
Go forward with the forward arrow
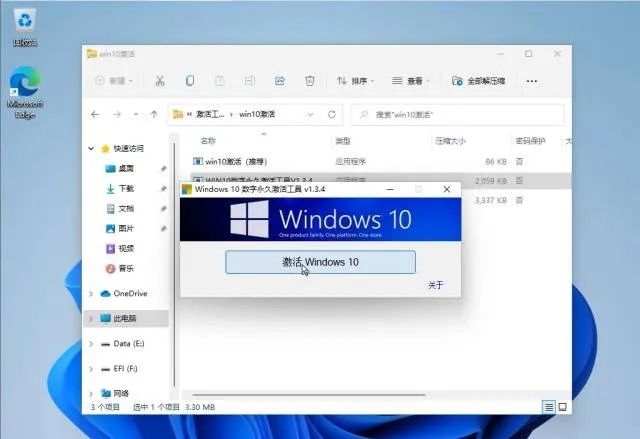(x=117, y=115)
